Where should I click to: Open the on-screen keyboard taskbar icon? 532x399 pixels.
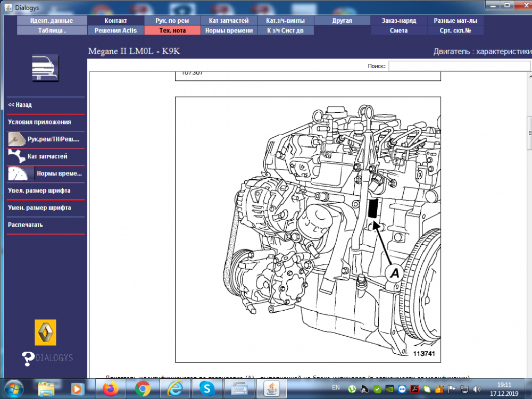tap(239, 389)
